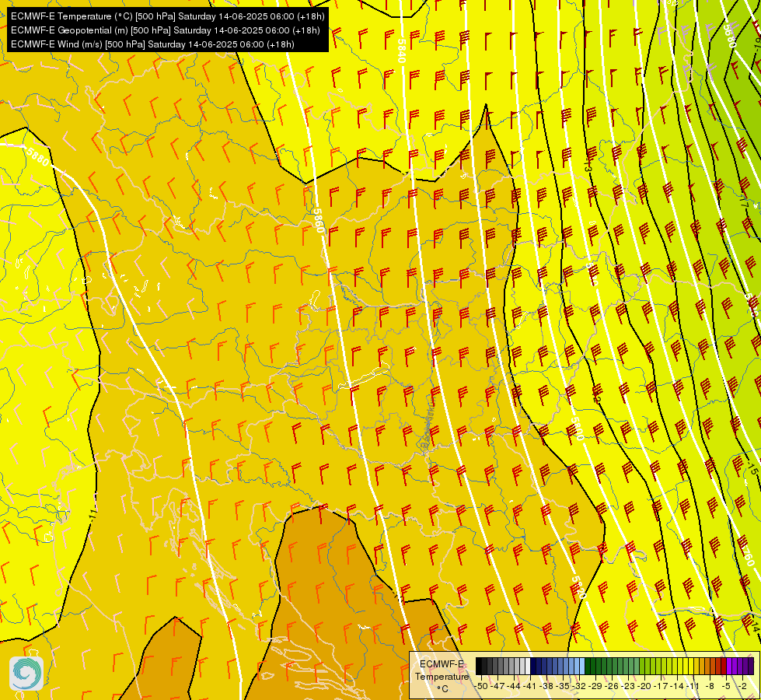Click the -50 tick label in the legend
This screenshot has width=761, height=700.
click(481, 686)
